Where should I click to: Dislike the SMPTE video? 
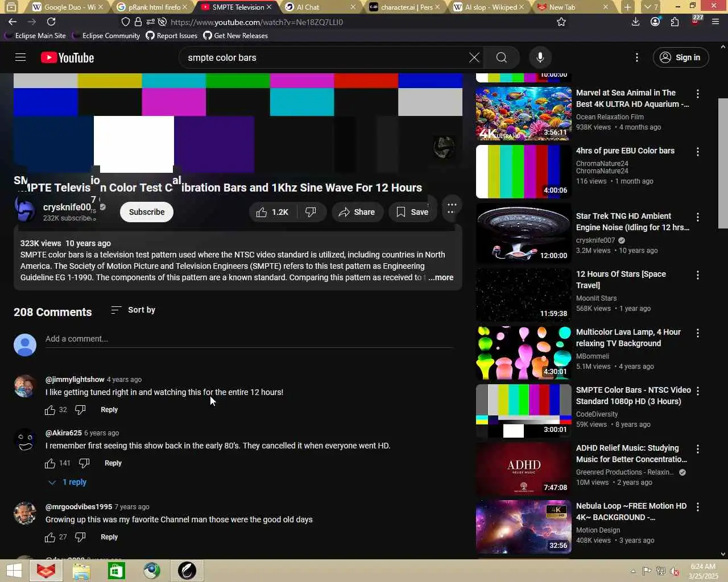(311, 212)
